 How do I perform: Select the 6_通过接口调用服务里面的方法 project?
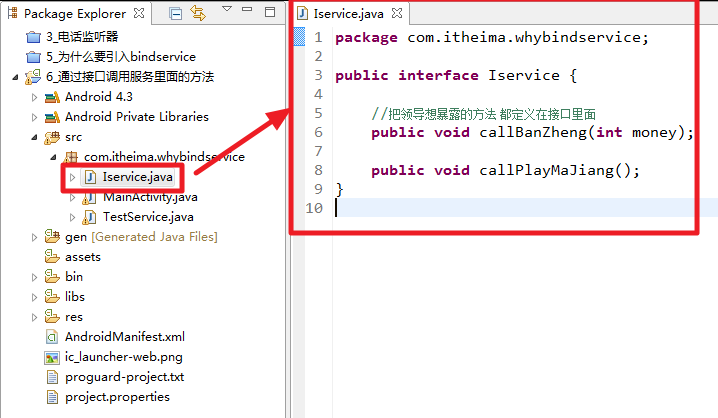[130, 77]
